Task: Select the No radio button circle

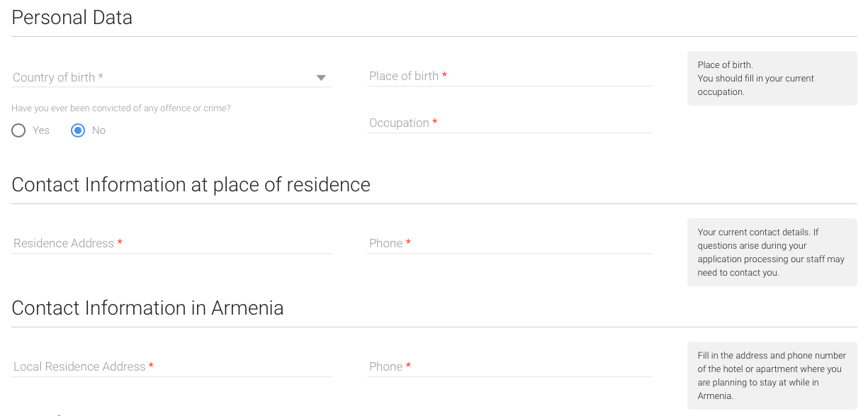Action: [x=78, y=130]
